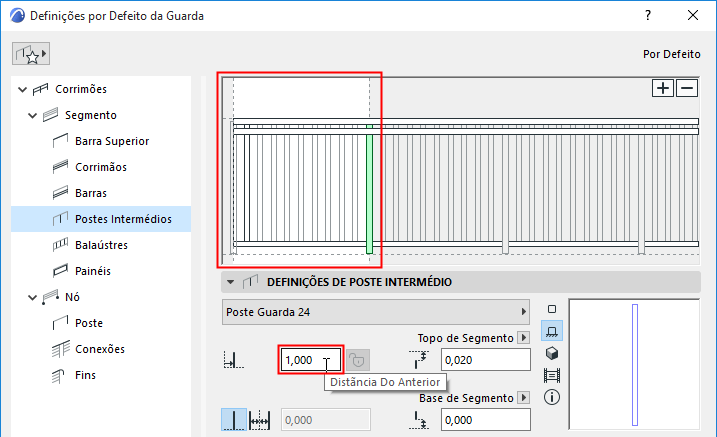The height and width of the screenshot is (437, 717).
Task: Collapse Definições de Poste Intermédio panel
Action: (x=230, y=282)
